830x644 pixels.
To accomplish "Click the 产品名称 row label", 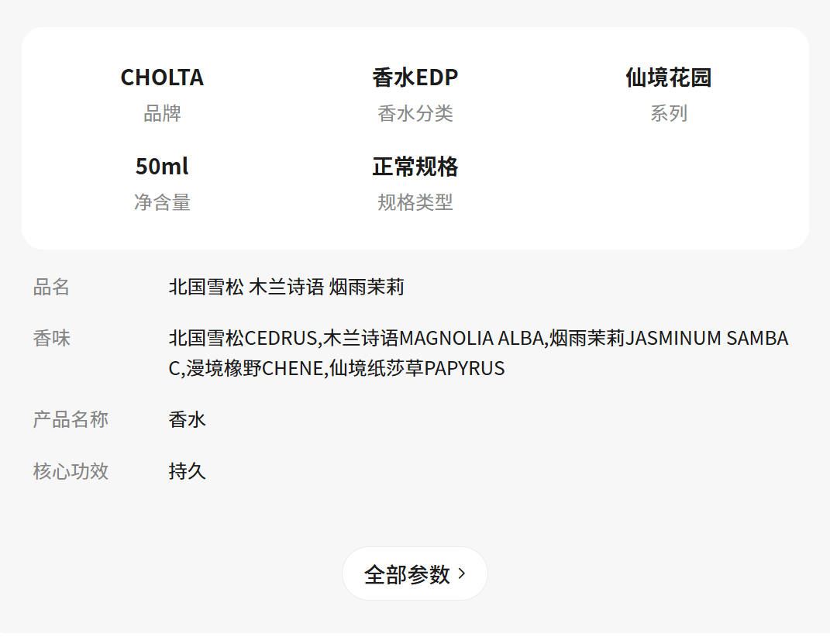I will 71,420.
